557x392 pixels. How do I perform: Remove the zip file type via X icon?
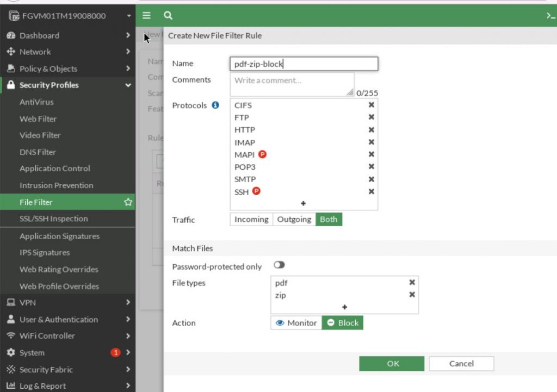(x=412, y=295)
